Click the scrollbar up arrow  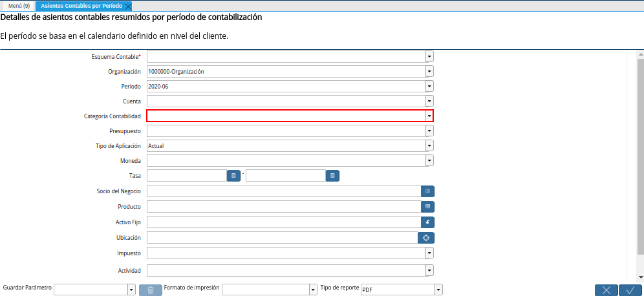click(x=640, y=54)
